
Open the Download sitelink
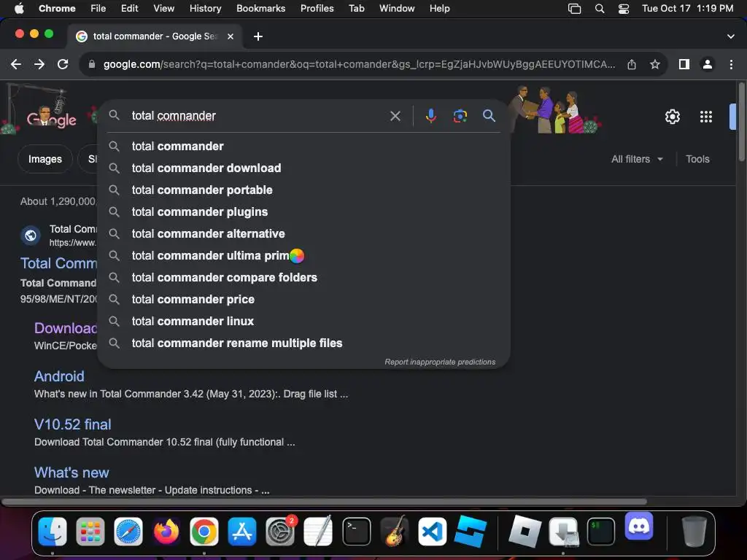(x=66, y=328)
